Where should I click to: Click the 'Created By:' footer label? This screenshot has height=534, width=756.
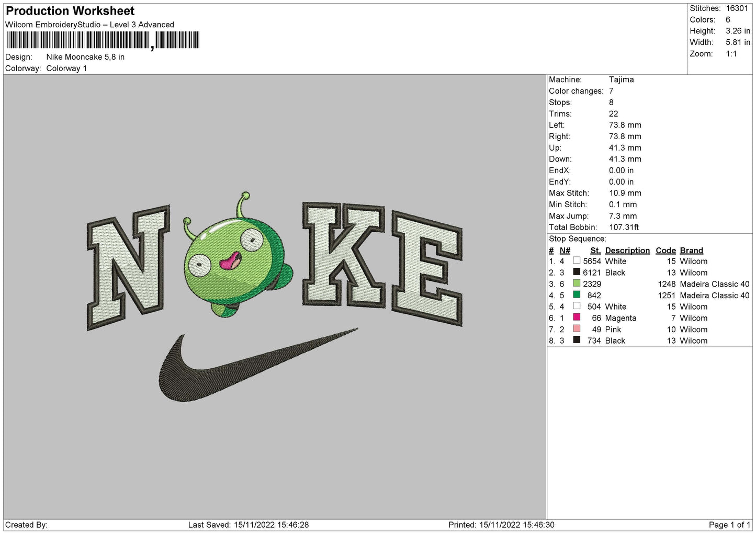(x=26, y=525)
